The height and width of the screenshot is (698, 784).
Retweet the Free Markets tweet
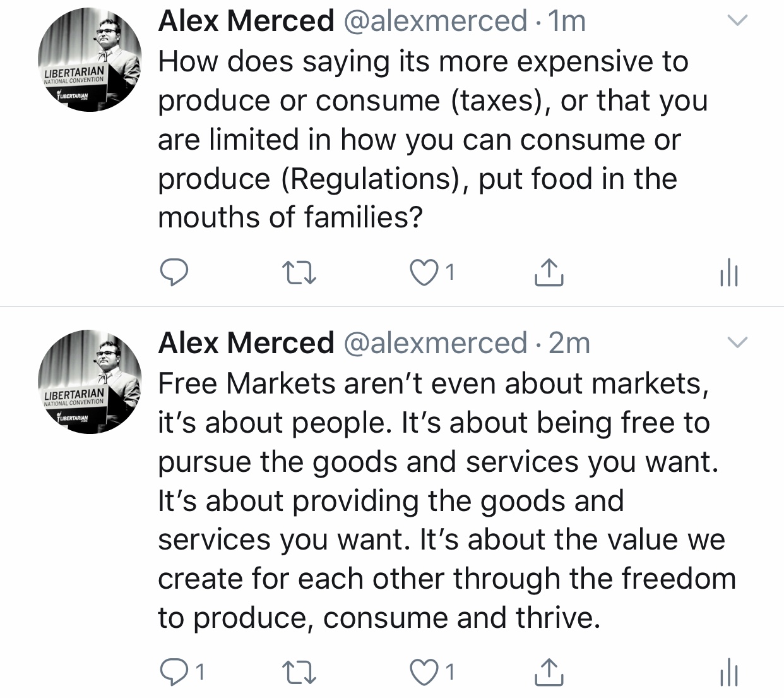tap(299, 673)
